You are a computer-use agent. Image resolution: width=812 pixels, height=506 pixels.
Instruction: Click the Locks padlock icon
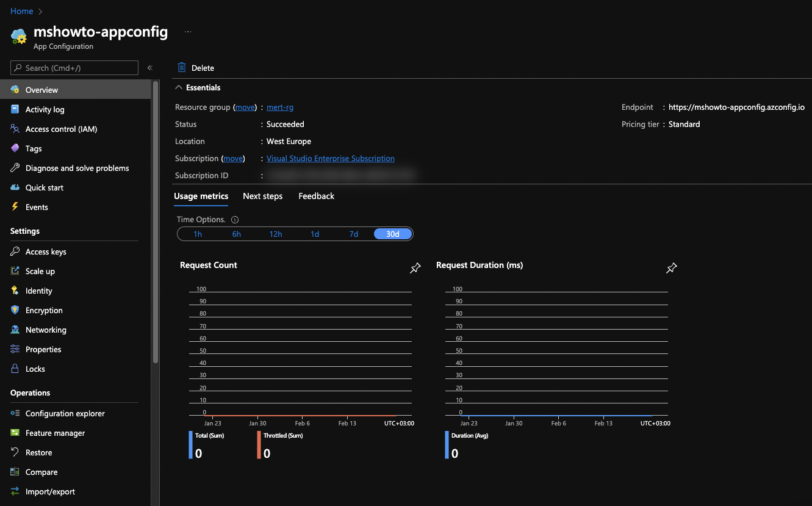point(15,369)
